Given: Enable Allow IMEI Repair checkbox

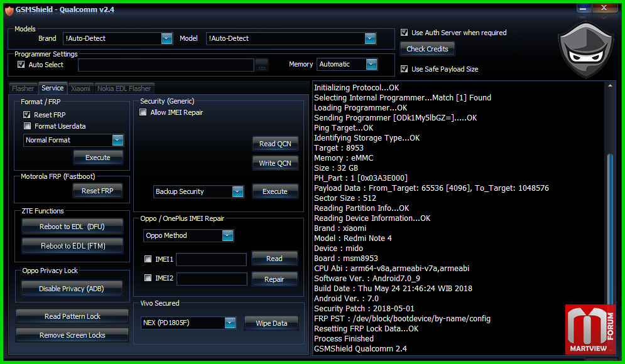Looking at the screenshot, I should [143, 112].
